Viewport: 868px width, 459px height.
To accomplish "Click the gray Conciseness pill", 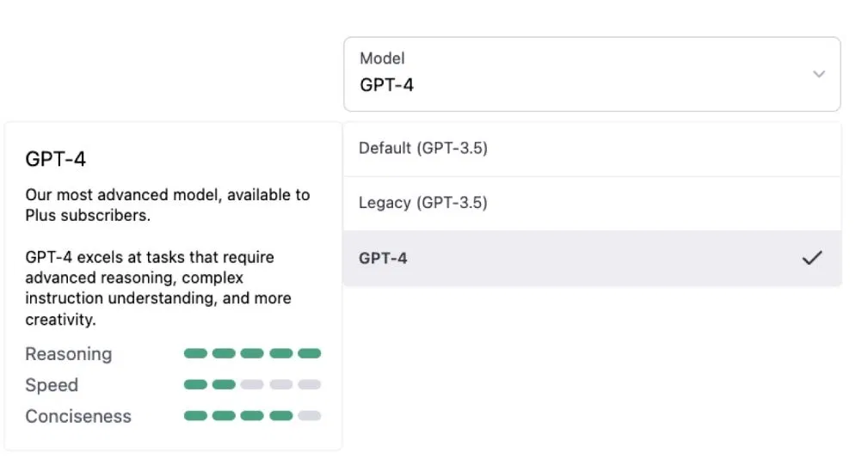I will click(x=309, y=416).
